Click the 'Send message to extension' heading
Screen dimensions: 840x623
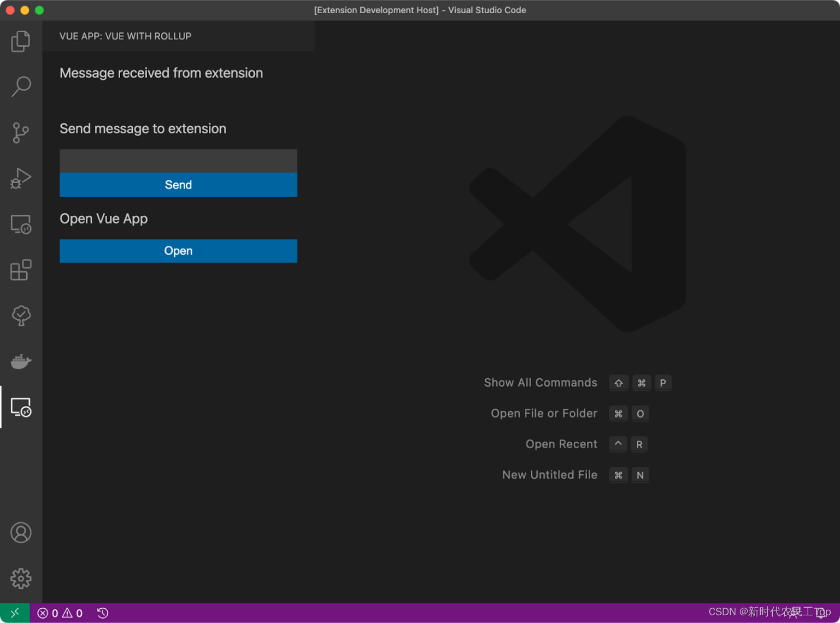[143, 128]
